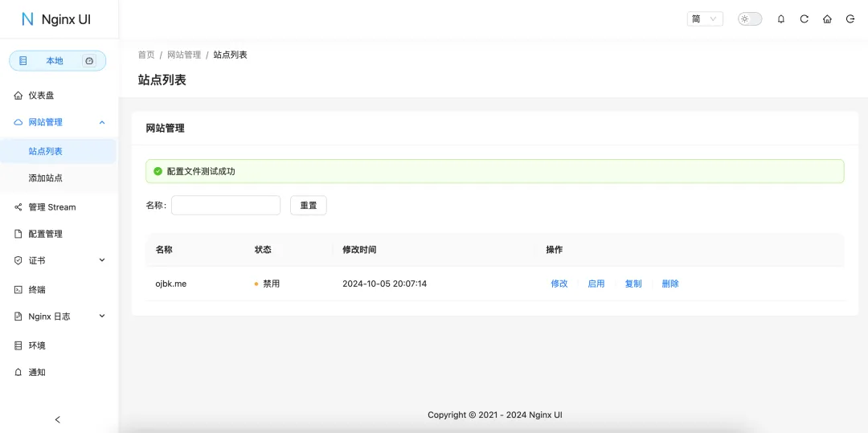
Task: Click the Nginx UI logo
Action: 56,19
